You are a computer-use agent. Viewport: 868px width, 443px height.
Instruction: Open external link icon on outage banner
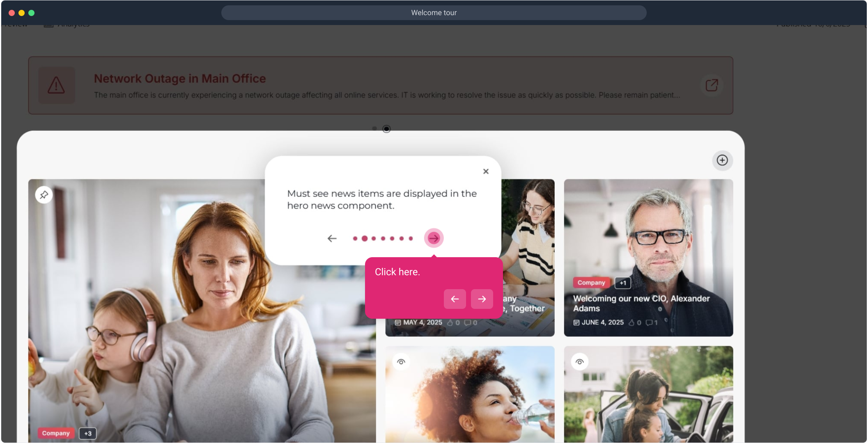tap(712, 85)
